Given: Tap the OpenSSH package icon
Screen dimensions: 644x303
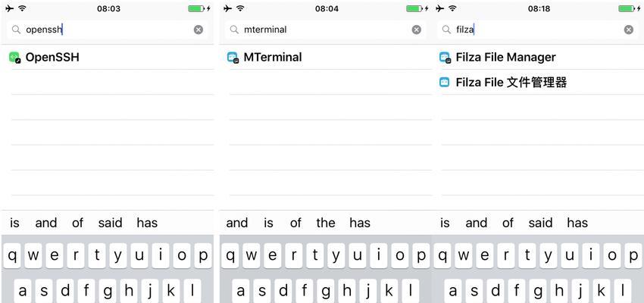Looking at the screenshot, I should 15,58.
